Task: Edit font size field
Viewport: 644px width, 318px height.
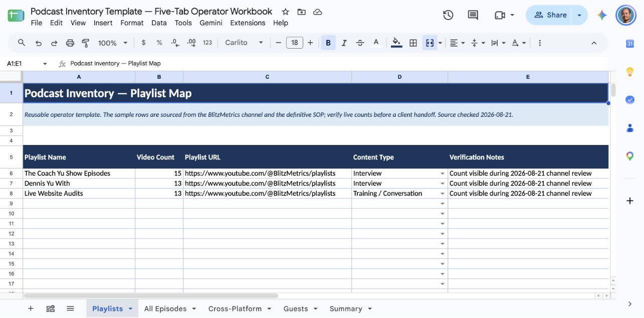Action: click(x=295, y=43)
